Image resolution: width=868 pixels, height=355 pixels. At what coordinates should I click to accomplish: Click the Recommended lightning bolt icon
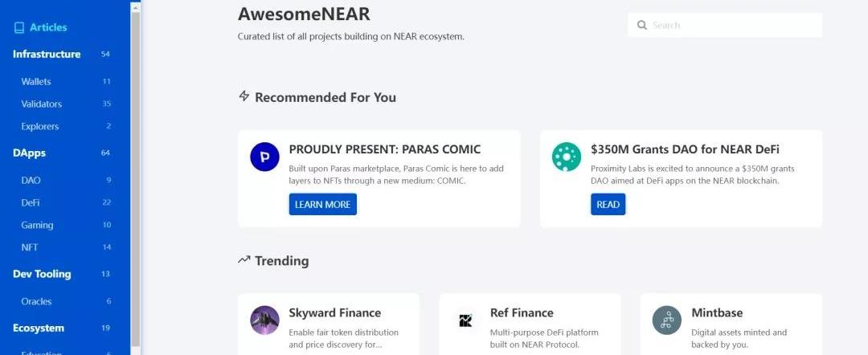click(x=244, y=96)
